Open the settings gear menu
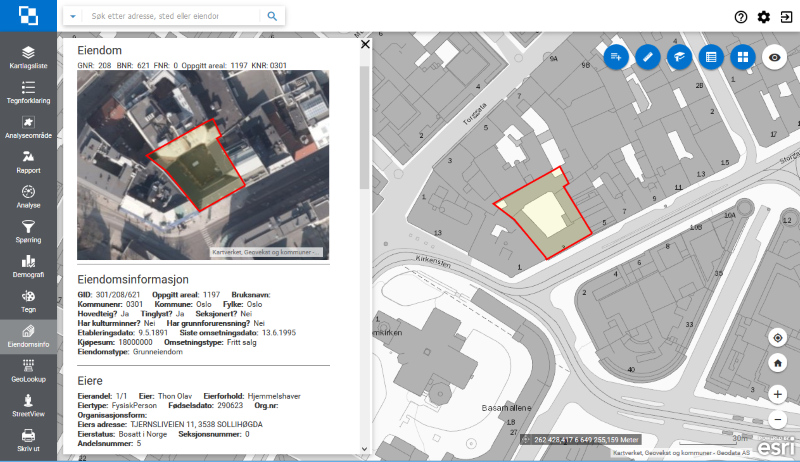The image size is (800, 462). click(764, 17)
